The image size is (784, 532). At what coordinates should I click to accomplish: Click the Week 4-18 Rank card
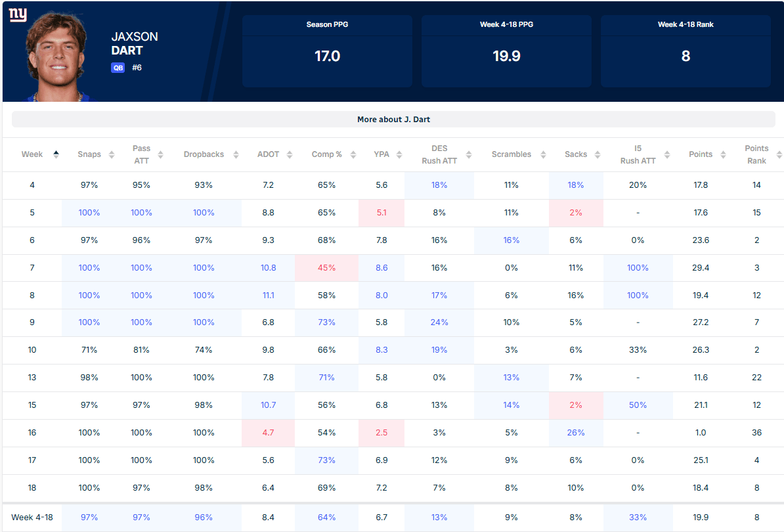(x=686, y=51)
